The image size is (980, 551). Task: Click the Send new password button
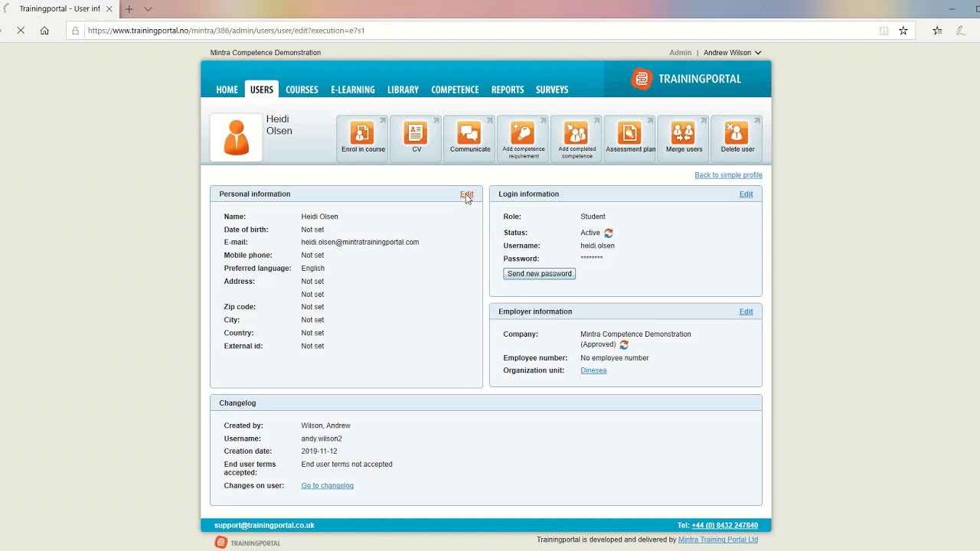539,273
